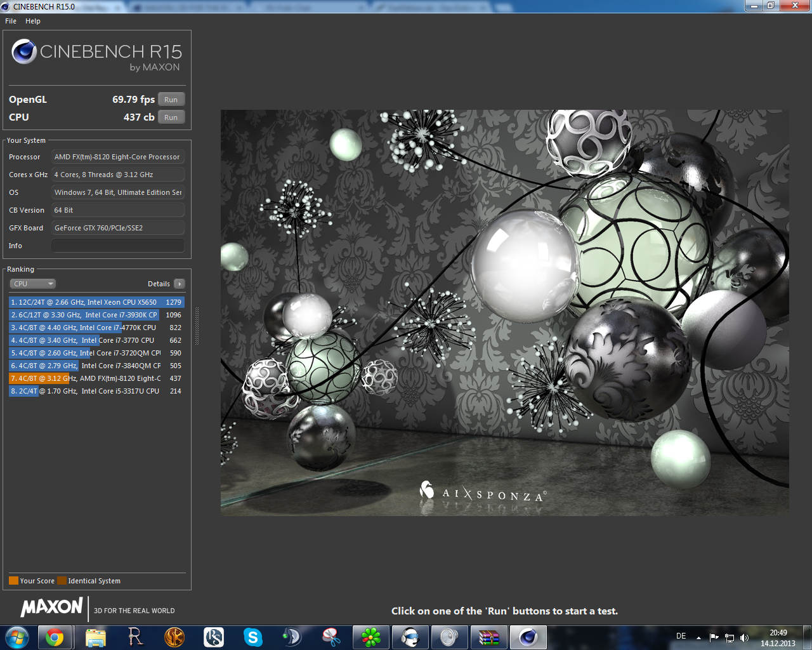Click the Cores x GHz value field
Viewport: 812px width, 650px height.
[118, 175]
